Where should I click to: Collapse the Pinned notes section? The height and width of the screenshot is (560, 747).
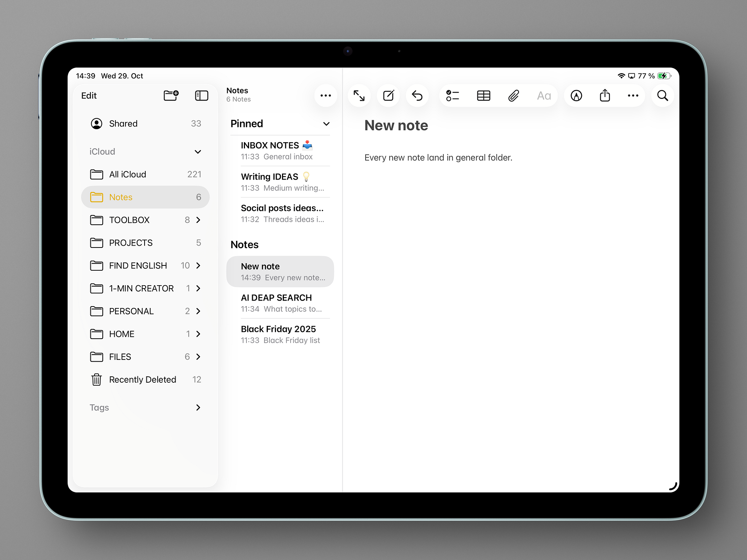point(326,124)
